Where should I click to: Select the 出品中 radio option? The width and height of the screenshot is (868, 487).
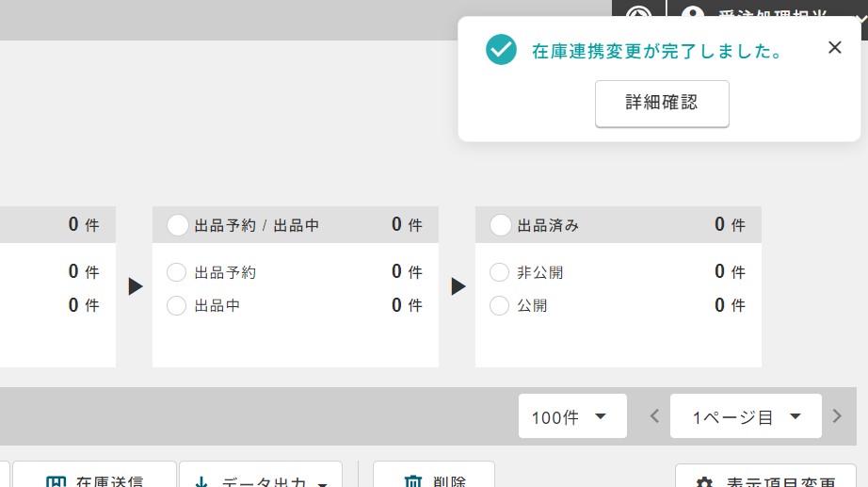tap(177, 305)
